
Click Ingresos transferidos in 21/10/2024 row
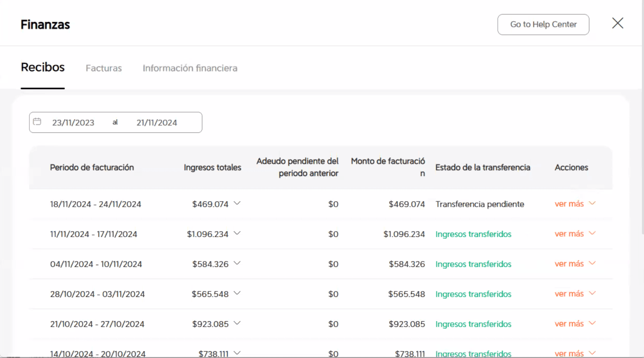click(473, 324)
